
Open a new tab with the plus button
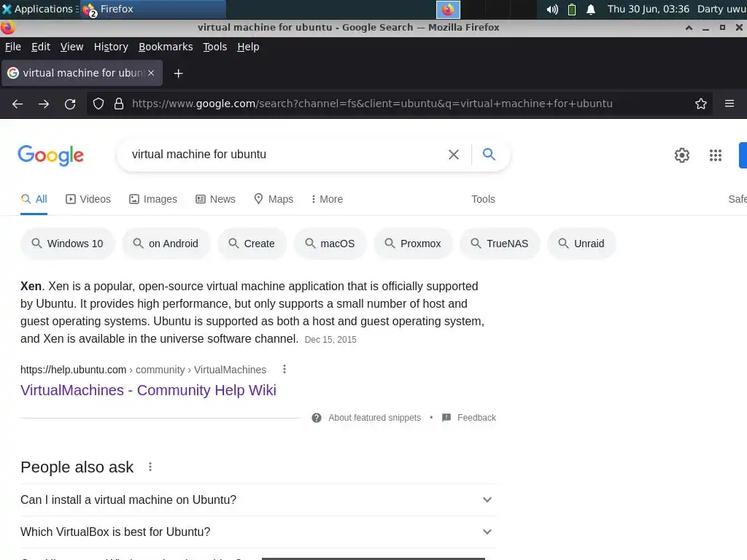(178, 74)
